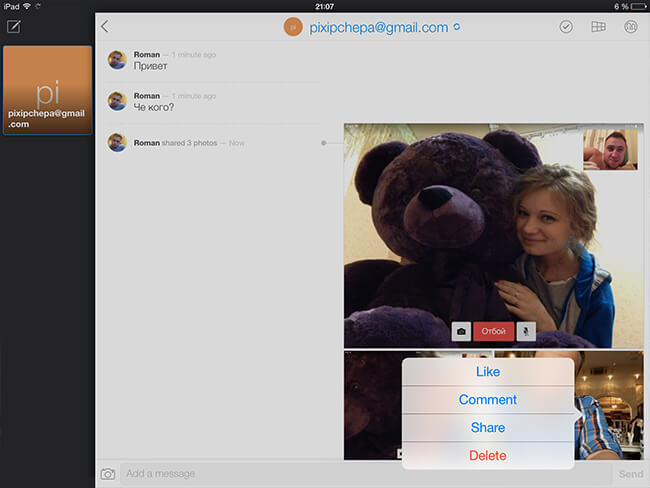Tap the orange pi avatar in header

[293, 27]
